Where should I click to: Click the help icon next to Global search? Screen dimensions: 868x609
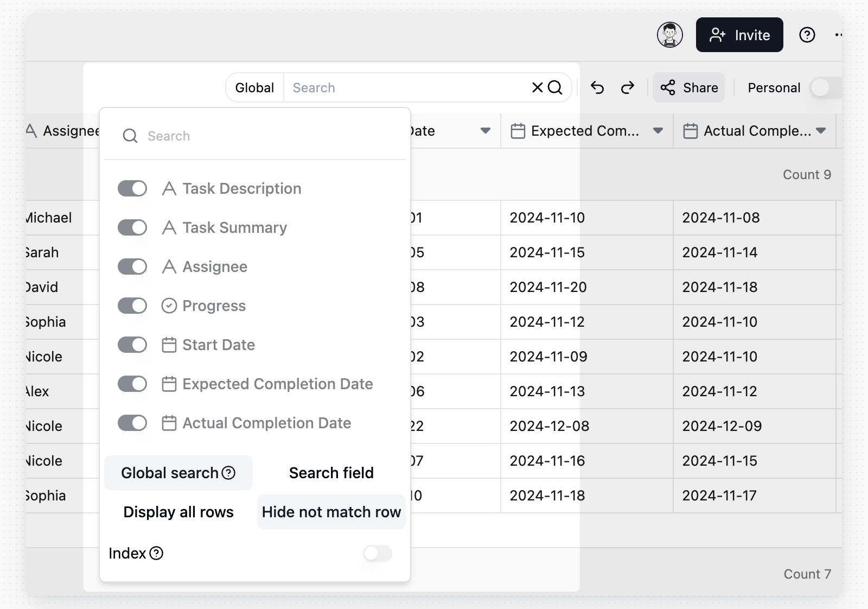pyautogui.click(x=229, y=473)
